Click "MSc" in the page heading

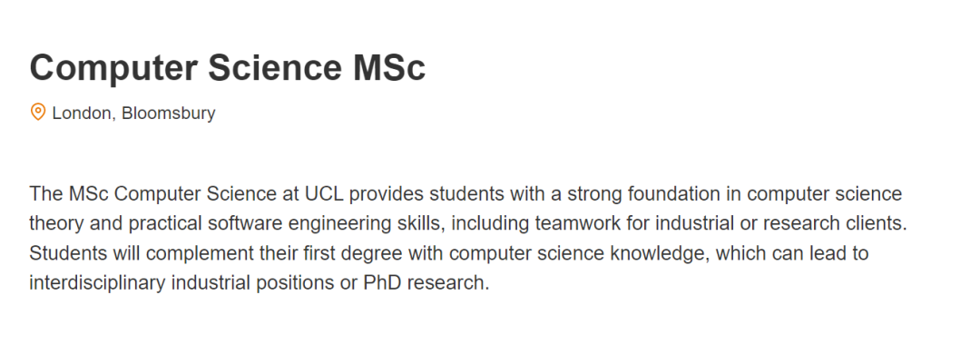pyautogui.click(x=389, y=67)
